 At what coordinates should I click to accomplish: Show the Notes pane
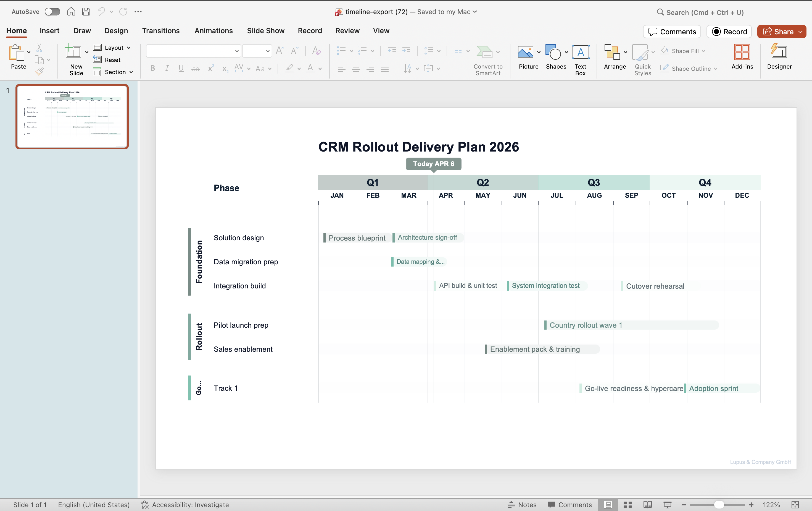pos(522,505)
